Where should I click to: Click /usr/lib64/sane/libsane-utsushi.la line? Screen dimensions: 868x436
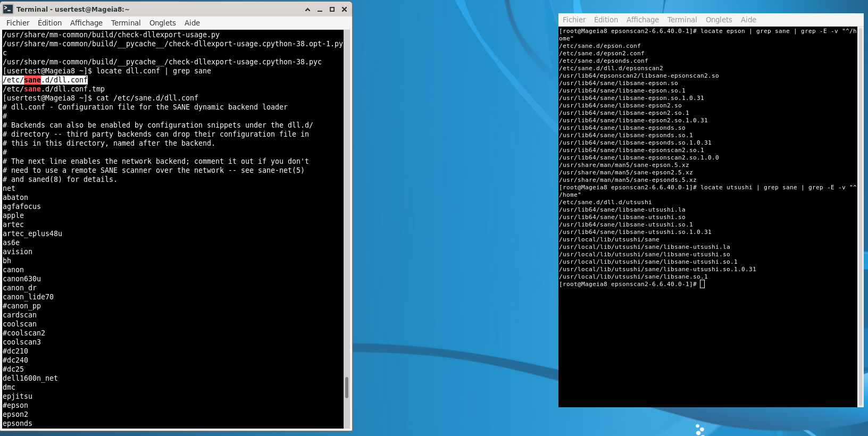point(622,209)
